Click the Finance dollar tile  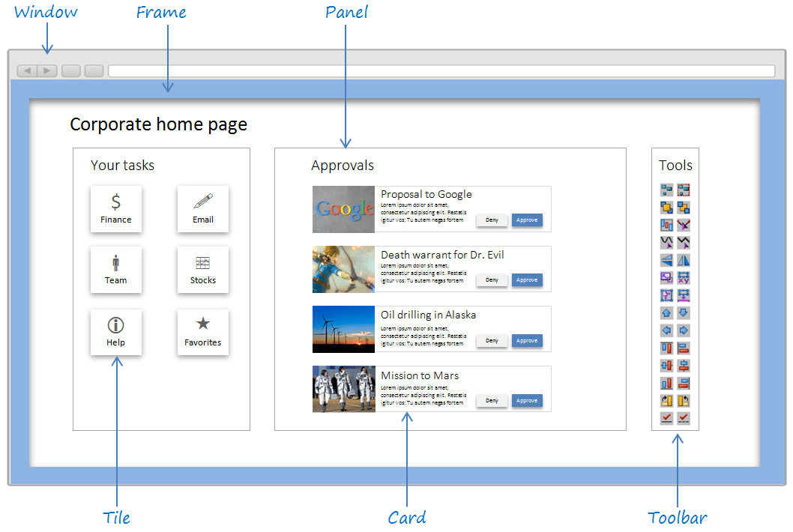116,208
